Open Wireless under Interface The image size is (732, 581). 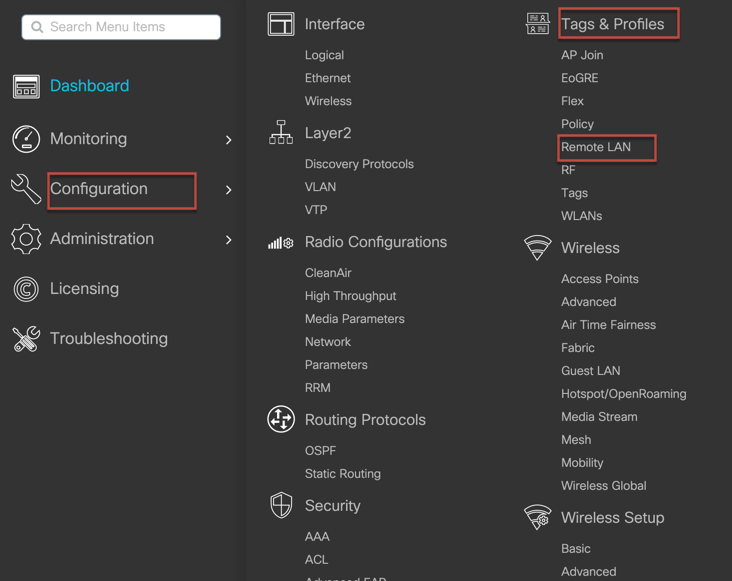328,101
